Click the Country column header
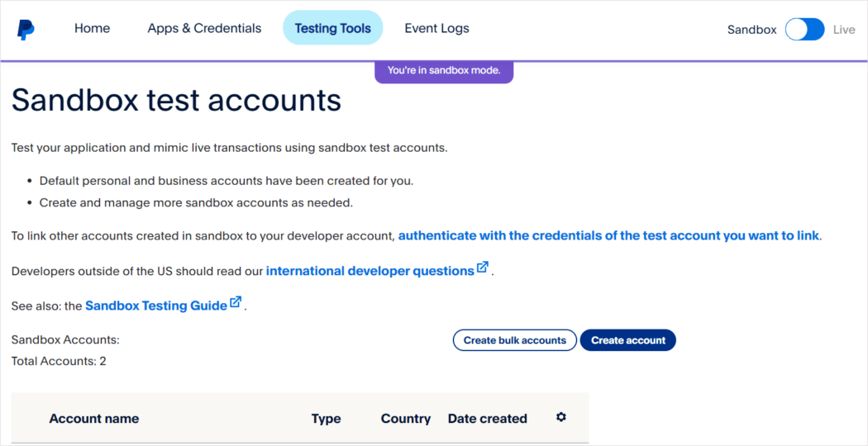This screenshot has height=446, width=868. [x=405, y=419]
